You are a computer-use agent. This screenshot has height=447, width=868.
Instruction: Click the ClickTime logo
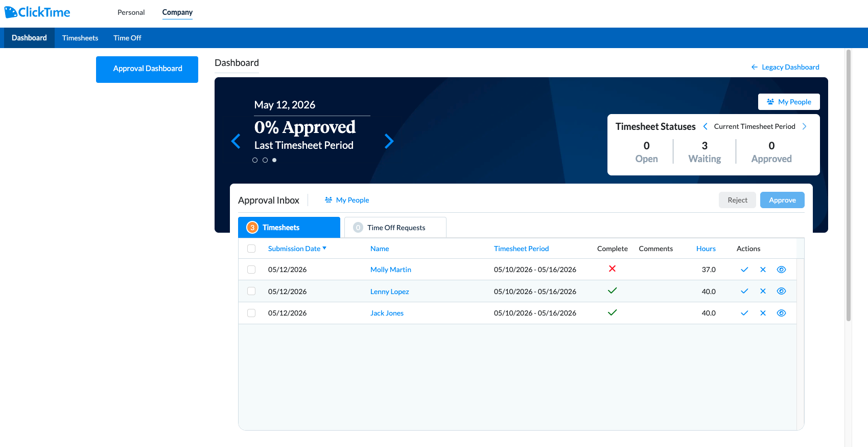pyautogui.click(x=37, y=12)
